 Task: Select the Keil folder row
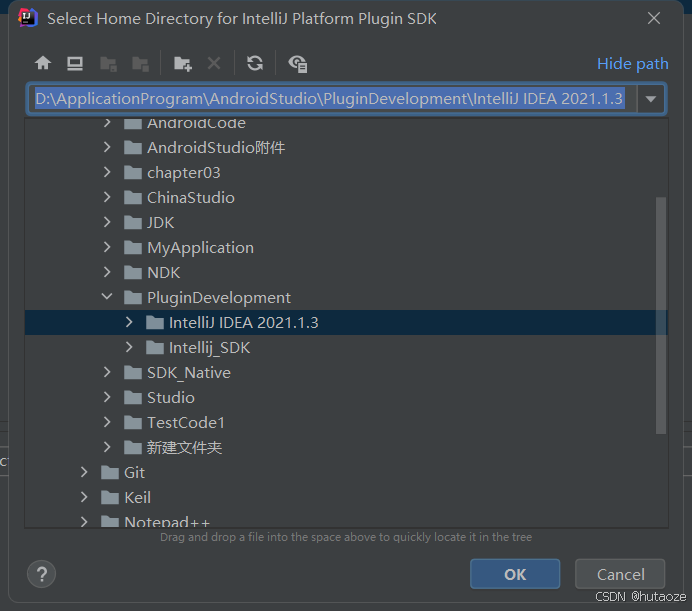346,498
